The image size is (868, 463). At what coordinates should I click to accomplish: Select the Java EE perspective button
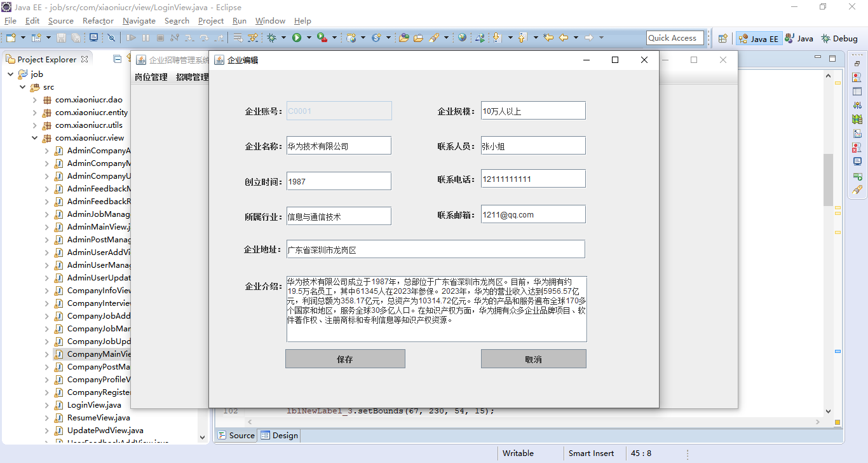coord(758,38)
